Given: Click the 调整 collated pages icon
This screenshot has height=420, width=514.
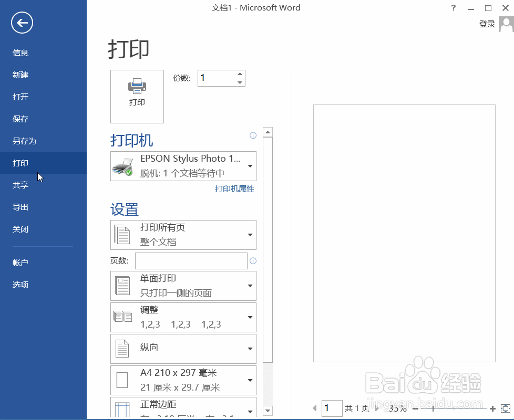Looking at the screenshot, I should (x=122, y=316).
